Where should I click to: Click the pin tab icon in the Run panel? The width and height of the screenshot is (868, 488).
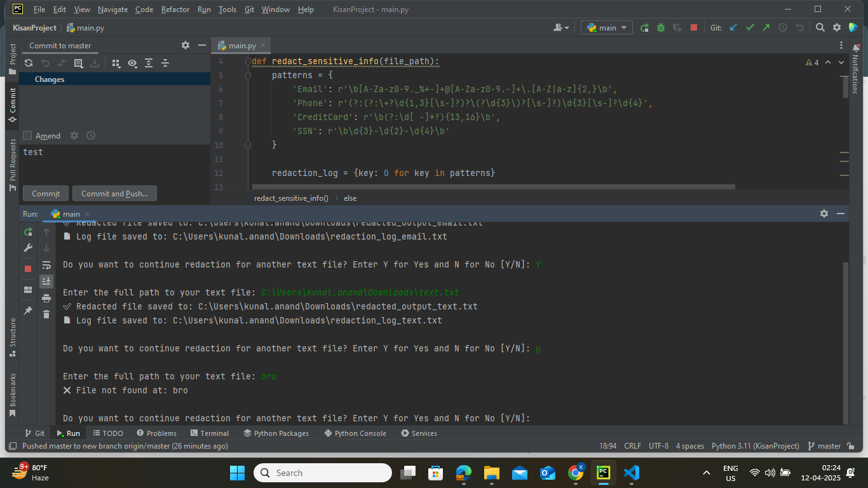click(x=28, y=311)
